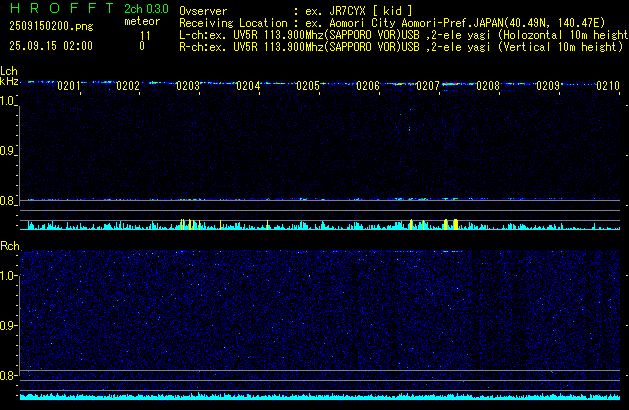Click the Lch channel label
This screenshot has width=629, height=410.
(x=9, y=71)
